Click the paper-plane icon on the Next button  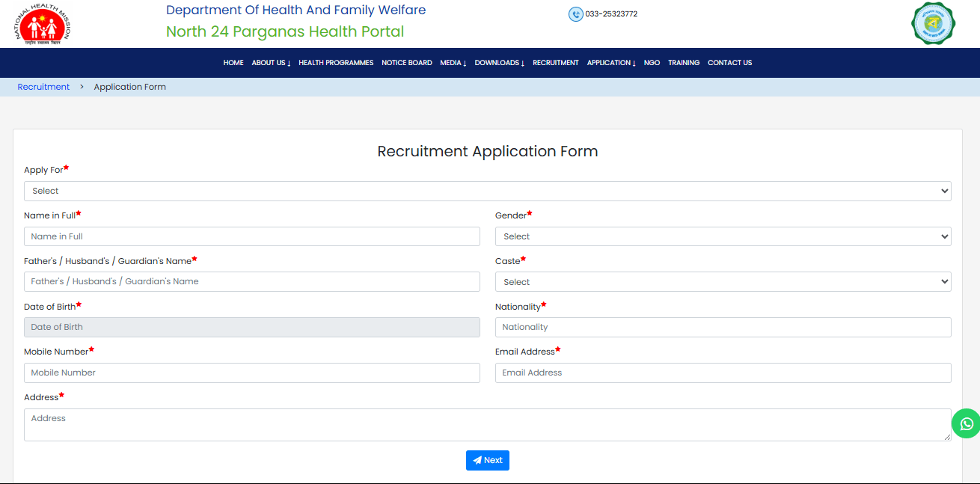pyautogui.click(x=477, y=460)
